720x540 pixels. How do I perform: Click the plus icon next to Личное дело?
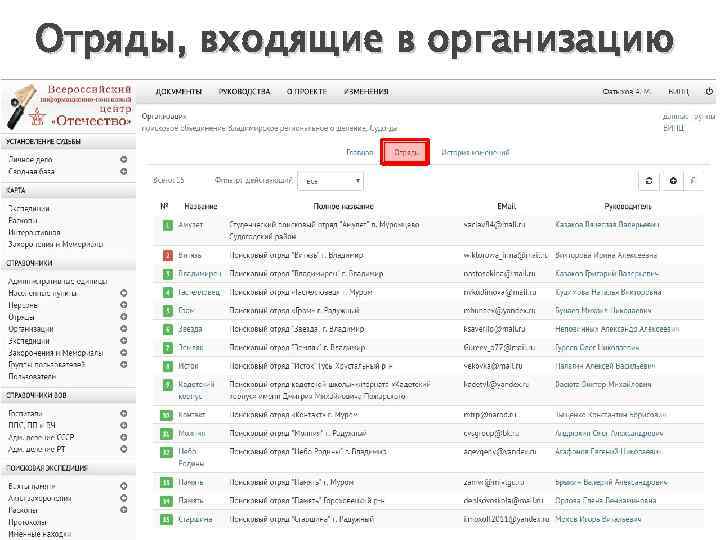[x=124, y=159]
